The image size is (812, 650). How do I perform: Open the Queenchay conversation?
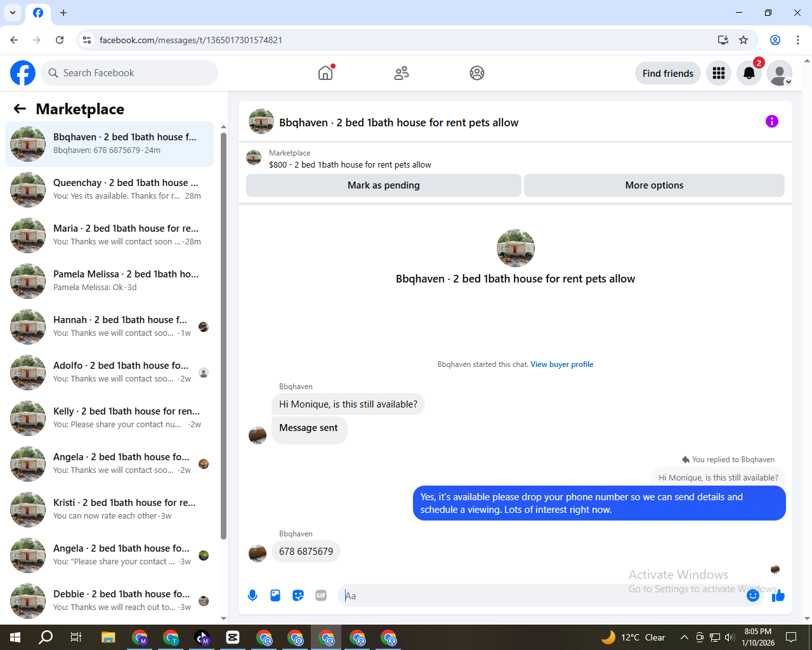pyautogui.click(x=109, y=190)
